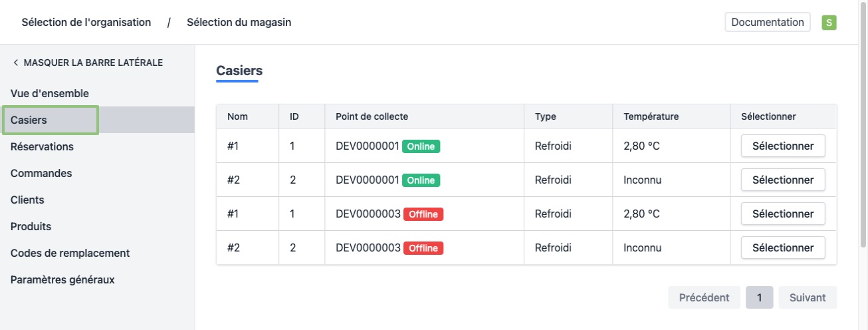Open Vue d'ensemble in sidebar
This screenshot has width=868, height=330.
[50, 94]
